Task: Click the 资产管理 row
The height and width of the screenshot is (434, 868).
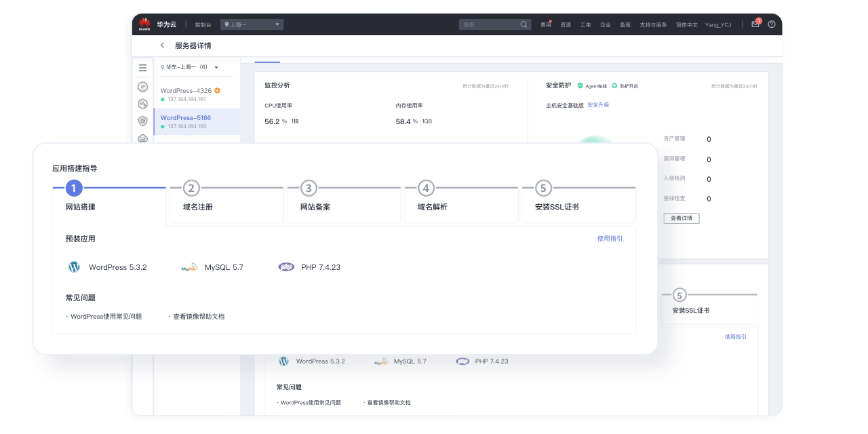Action: [688, 139]
